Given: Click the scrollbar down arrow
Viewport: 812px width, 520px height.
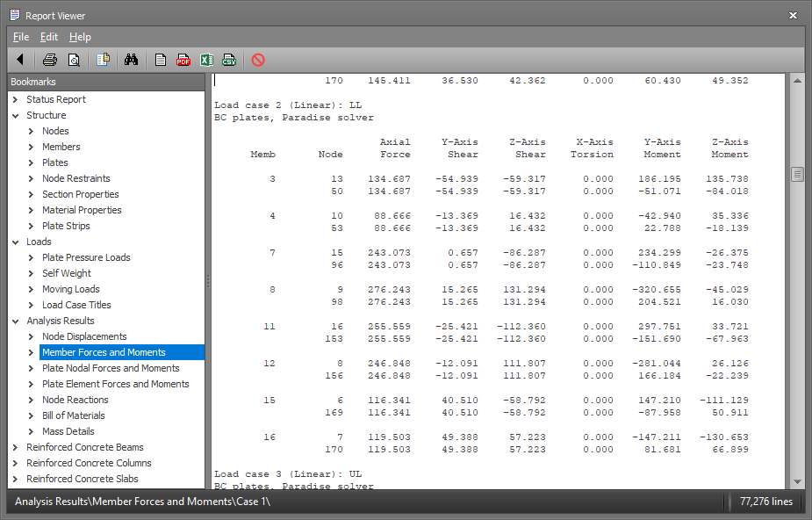Looking at the screenshot, I should [797, 482].
